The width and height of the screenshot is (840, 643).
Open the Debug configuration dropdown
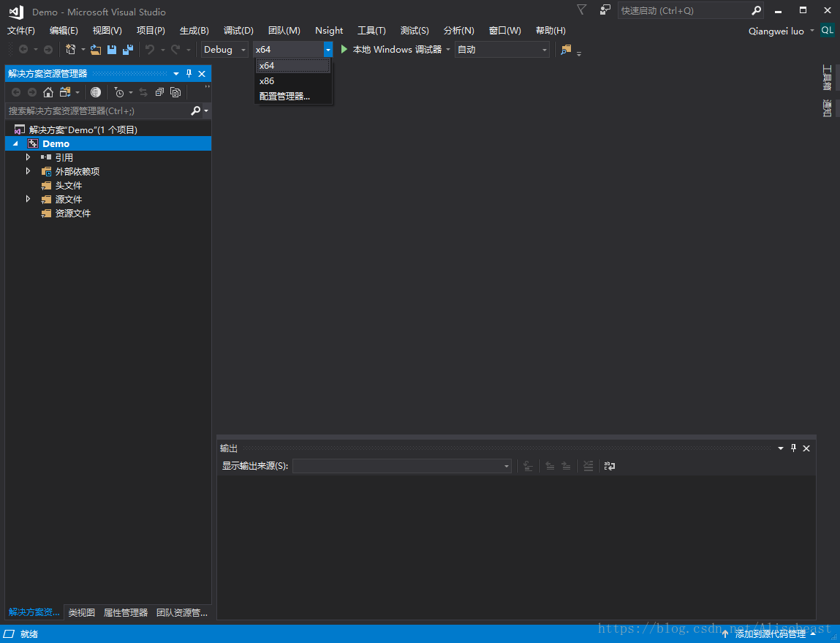224,49
